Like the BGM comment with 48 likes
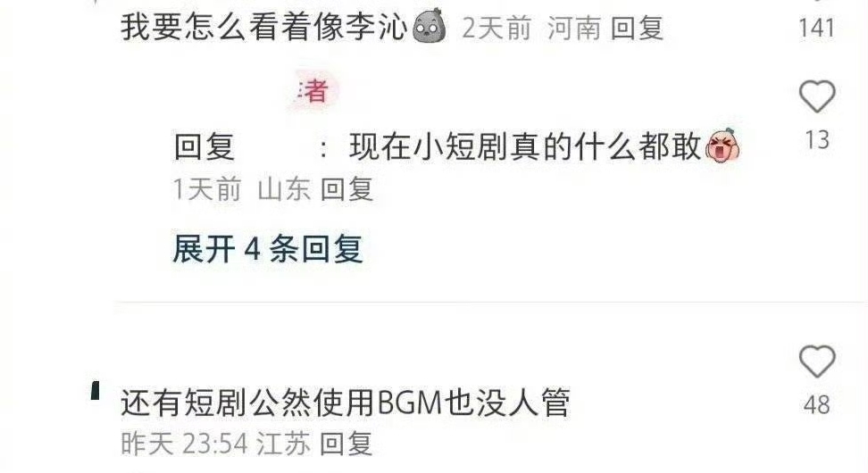 [x=817, y=361]
